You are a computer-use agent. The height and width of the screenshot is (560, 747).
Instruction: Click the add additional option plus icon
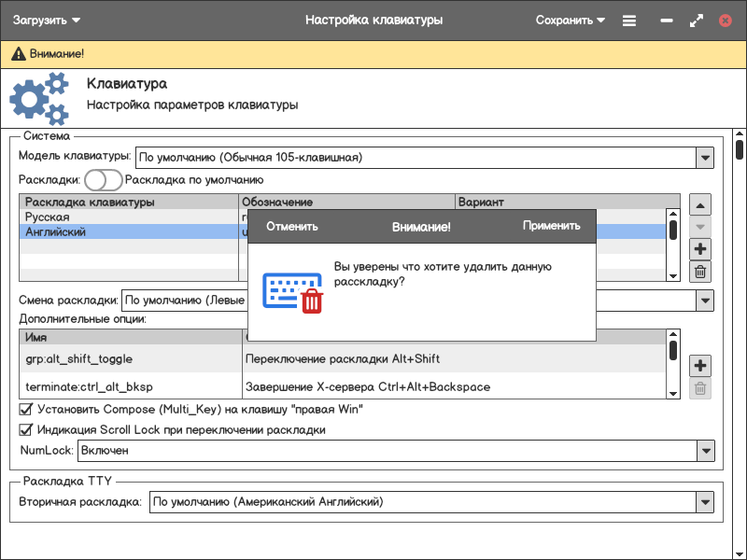click(x=700, y=366)
